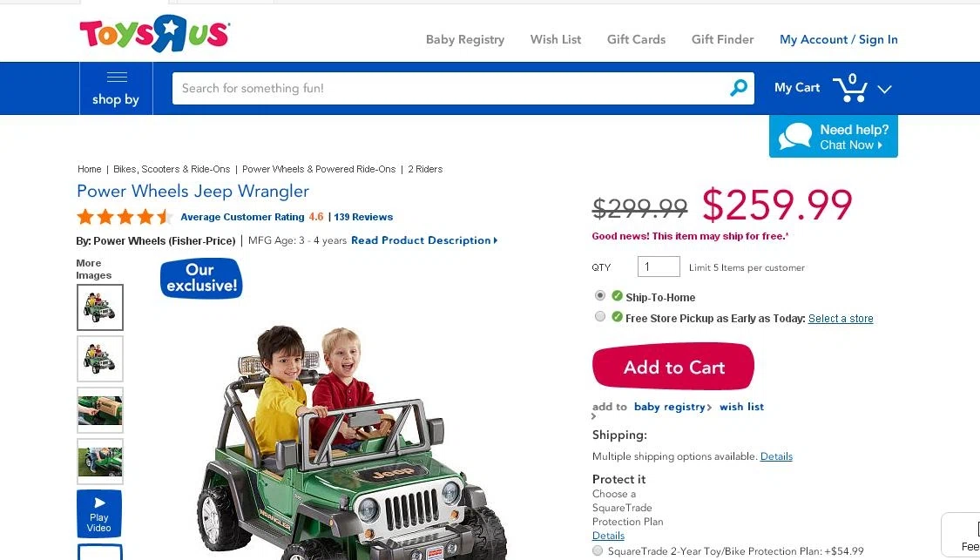Open the Gift Cards menu item
Image resolution: width=980 pixels, height=560 pixels.
point(636,39)
